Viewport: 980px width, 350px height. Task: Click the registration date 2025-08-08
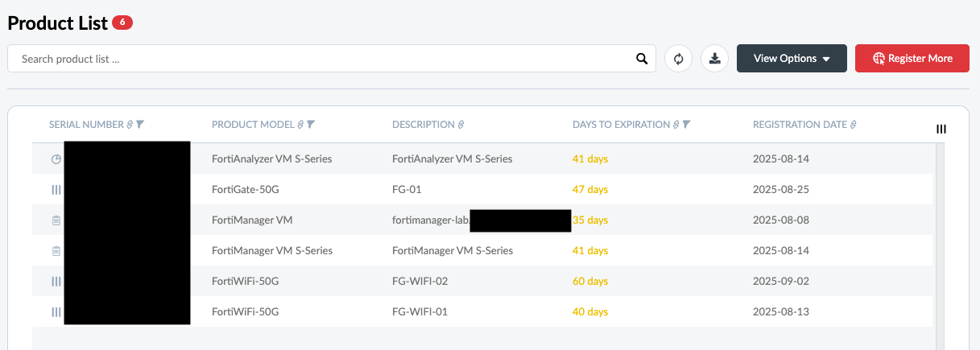tap(781, 220)
